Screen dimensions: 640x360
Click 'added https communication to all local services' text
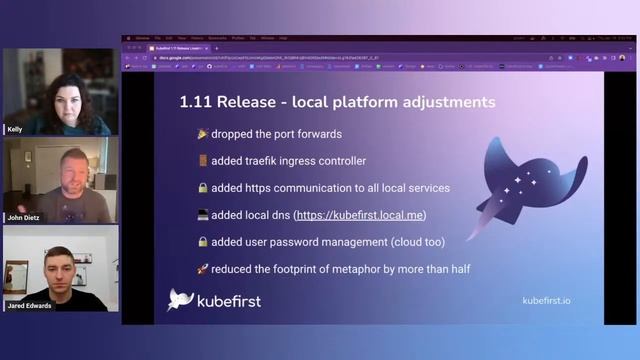pyautogui.click(x=331, y=188)
